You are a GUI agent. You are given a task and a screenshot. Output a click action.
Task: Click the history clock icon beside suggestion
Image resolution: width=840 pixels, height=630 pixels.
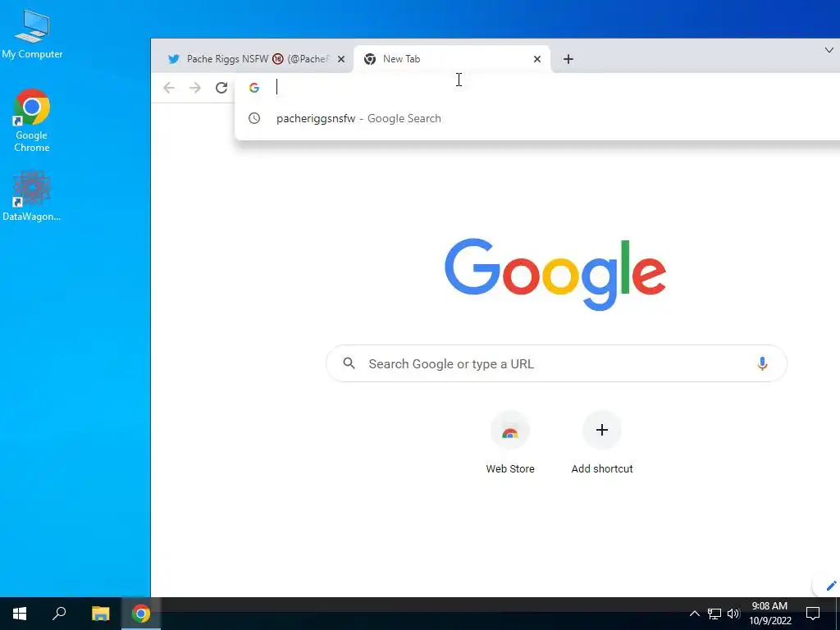(x=254, y=118)
